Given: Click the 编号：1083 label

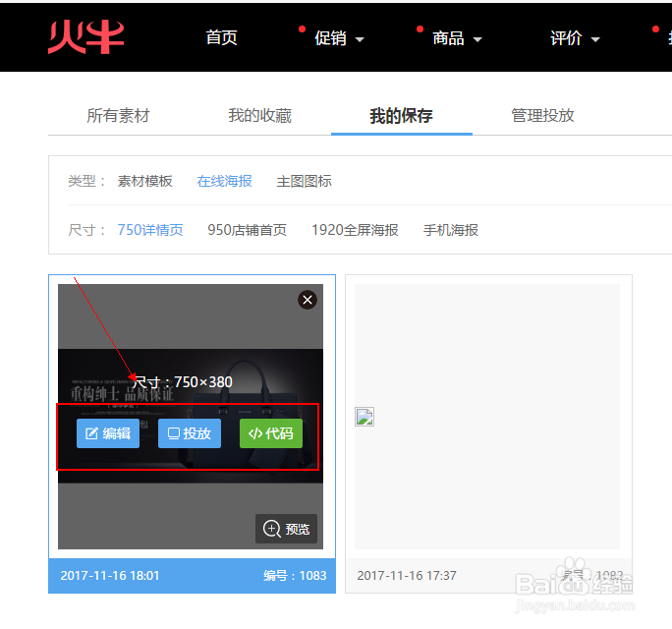Looking at the screenshot, I should 295,575.
